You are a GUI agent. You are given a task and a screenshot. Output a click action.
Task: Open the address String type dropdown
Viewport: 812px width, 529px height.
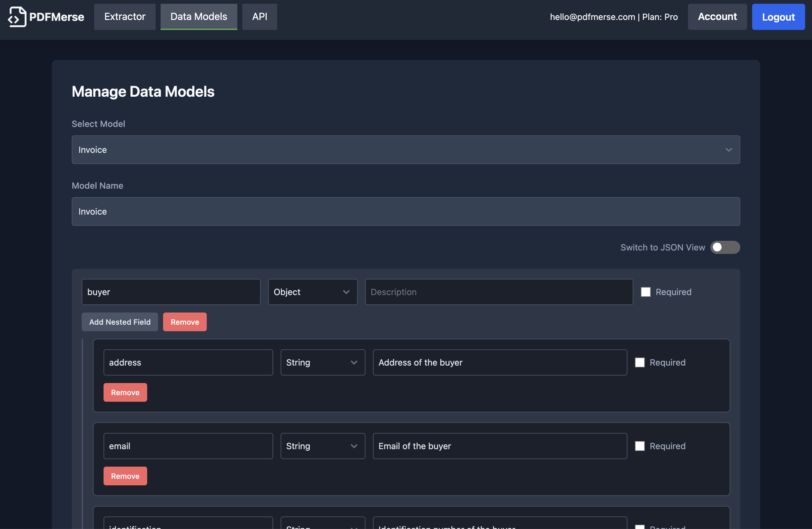pyautogui.click(x=322, y=362)
